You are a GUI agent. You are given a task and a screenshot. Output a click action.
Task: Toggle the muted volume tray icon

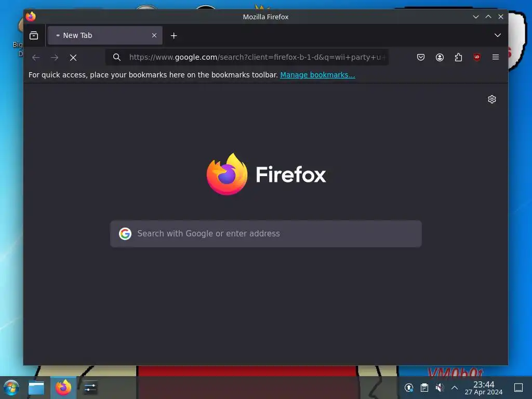[440, 388]
